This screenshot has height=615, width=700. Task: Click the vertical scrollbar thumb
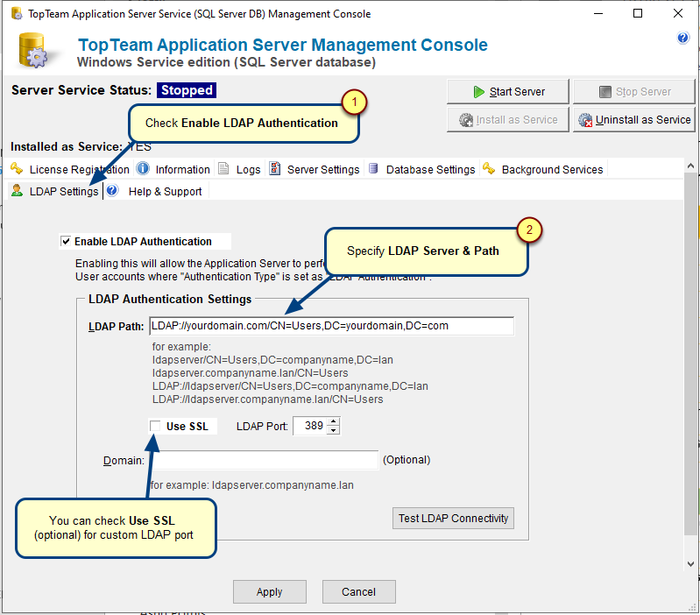click(690, 352)
